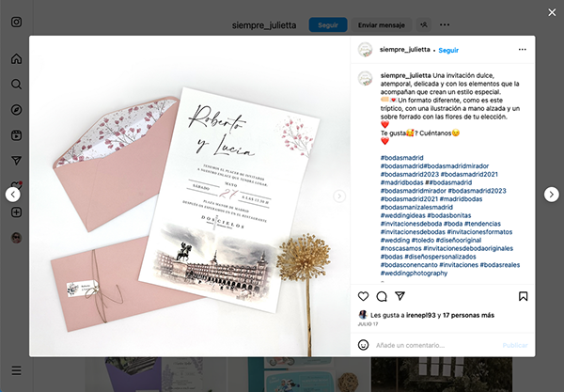Focus the Añade un comentario field
This screenshot has width=564, height=392.
tap(435, 345)
